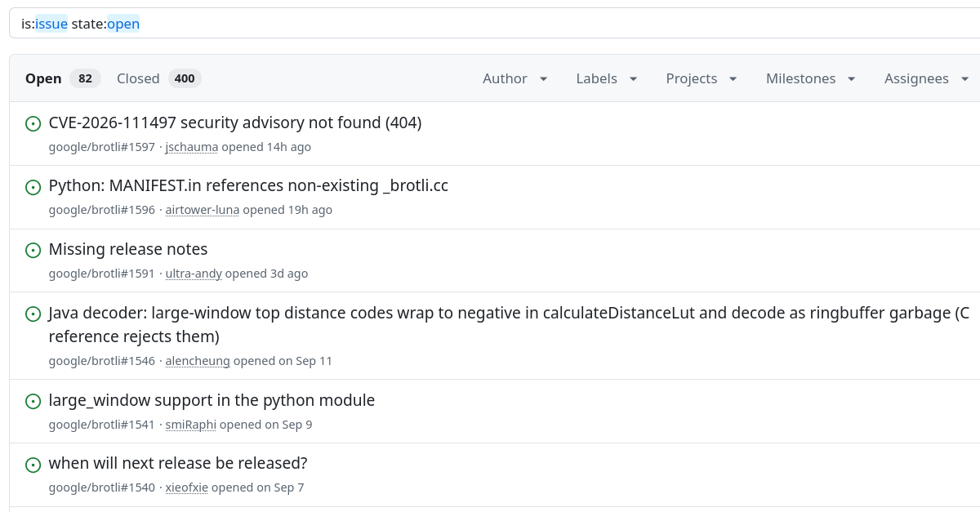980x512 pixels.
Task: Switch to the Open issues tab
Action: pos(63,78)
